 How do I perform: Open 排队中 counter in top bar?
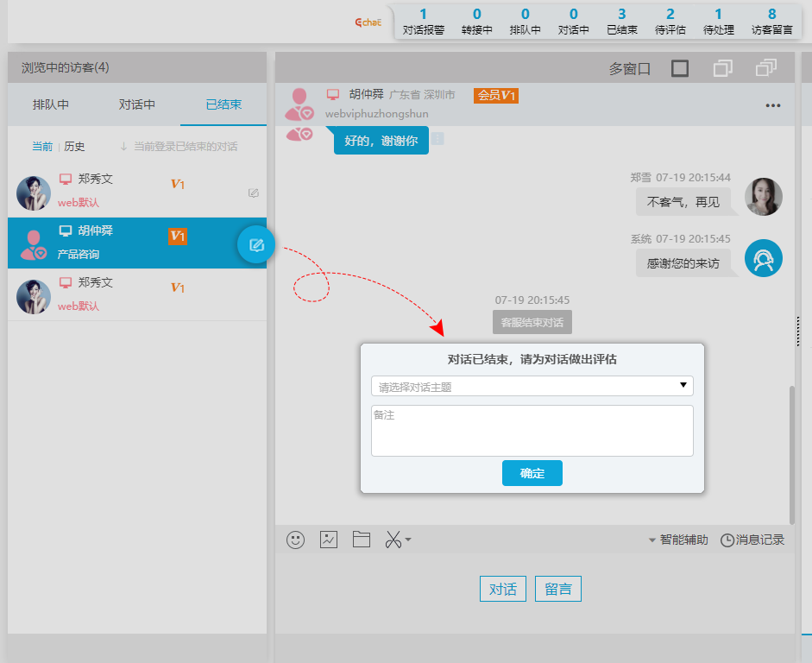(526, 22)
